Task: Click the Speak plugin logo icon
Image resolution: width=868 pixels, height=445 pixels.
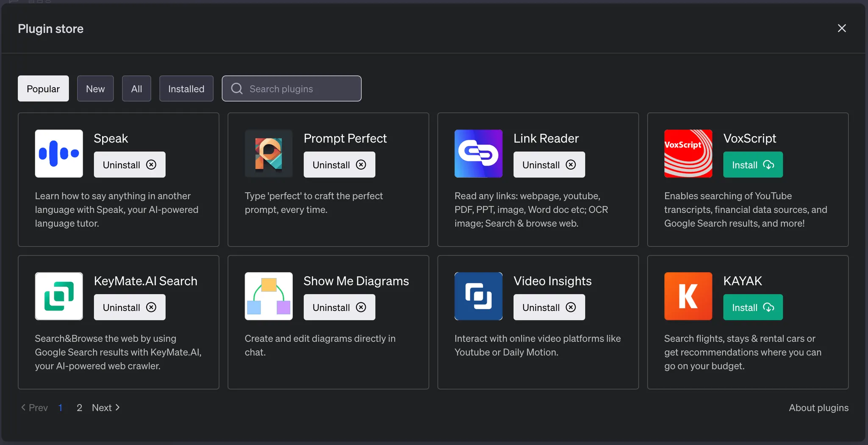Action: pos(59,153)
